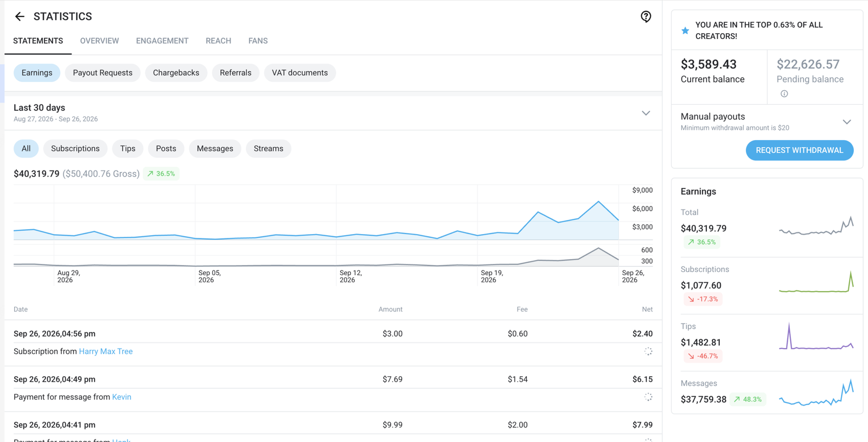The height and width of the screenshot is (442, 868).
Task: Click the pending balance info icon
Action: point(784,94)
